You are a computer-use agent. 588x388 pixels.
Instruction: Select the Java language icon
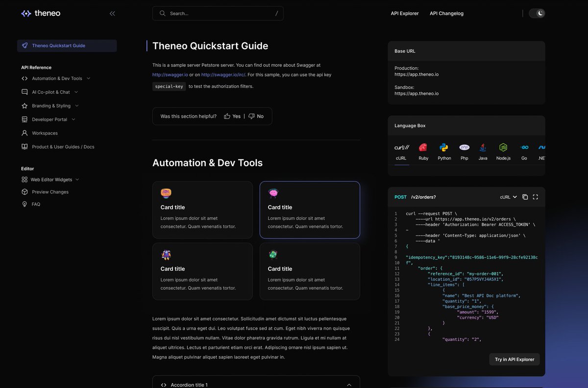(483, 147)
